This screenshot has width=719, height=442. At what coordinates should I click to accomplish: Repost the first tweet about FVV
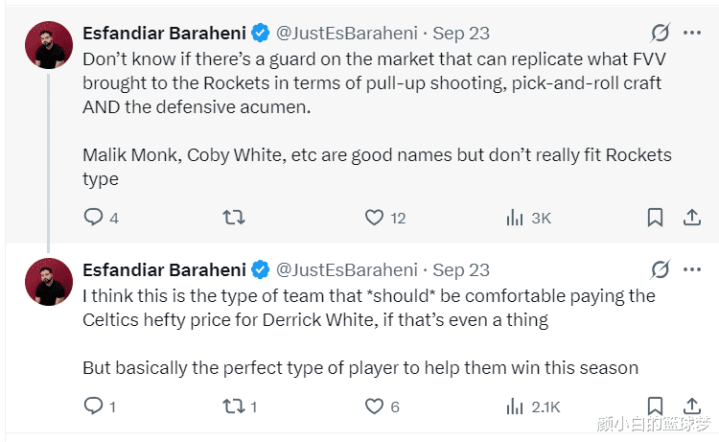(x=233, y=217)
